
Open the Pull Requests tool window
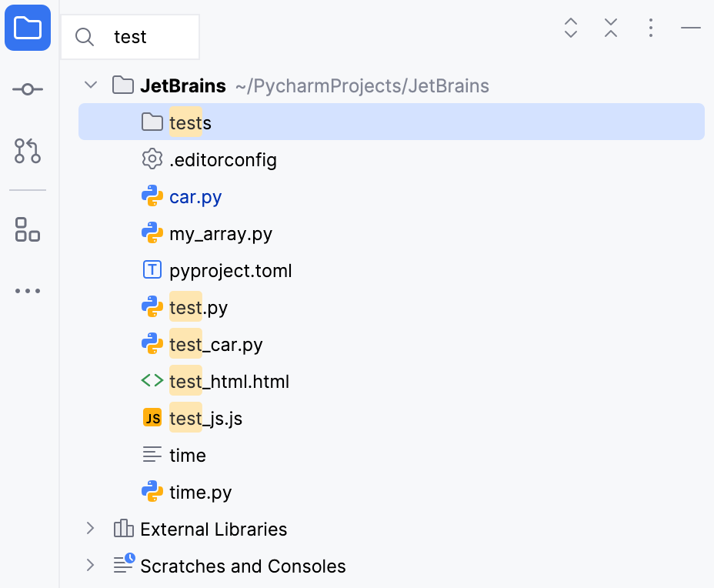27,152
